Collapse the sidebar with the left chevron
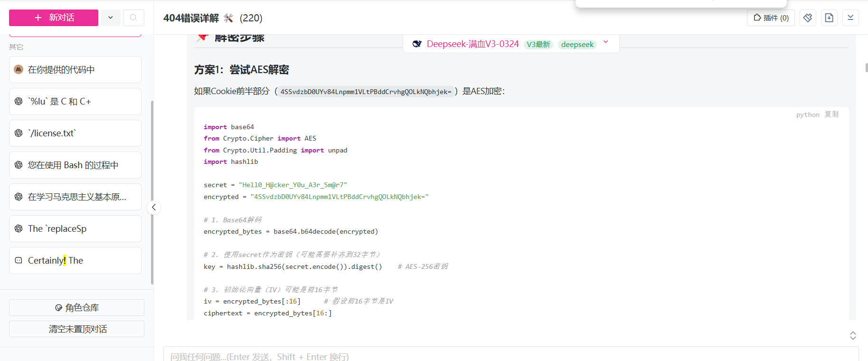 [154, 207]
